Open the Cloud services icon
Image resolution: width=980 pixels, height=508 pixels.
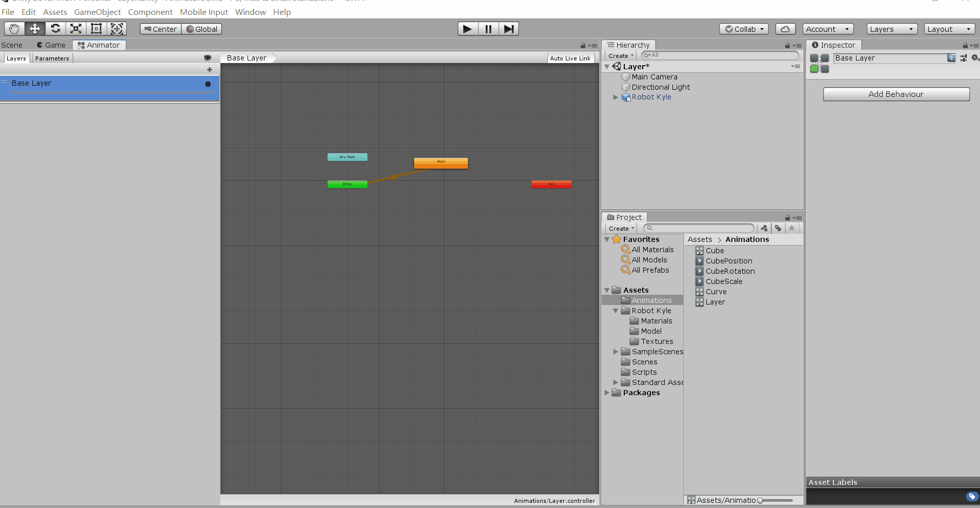coord(785,29)
